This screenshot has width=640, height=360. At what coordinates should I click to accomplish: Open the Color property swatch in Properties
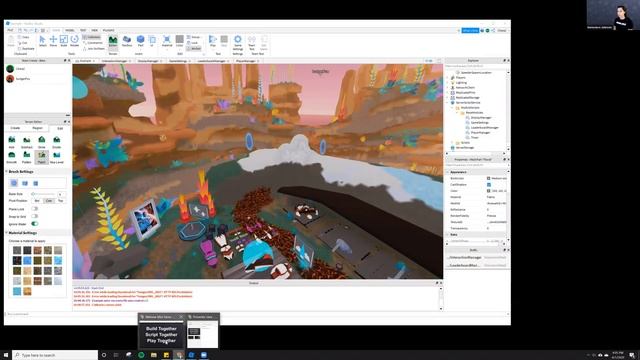click(x=489, y=191)
